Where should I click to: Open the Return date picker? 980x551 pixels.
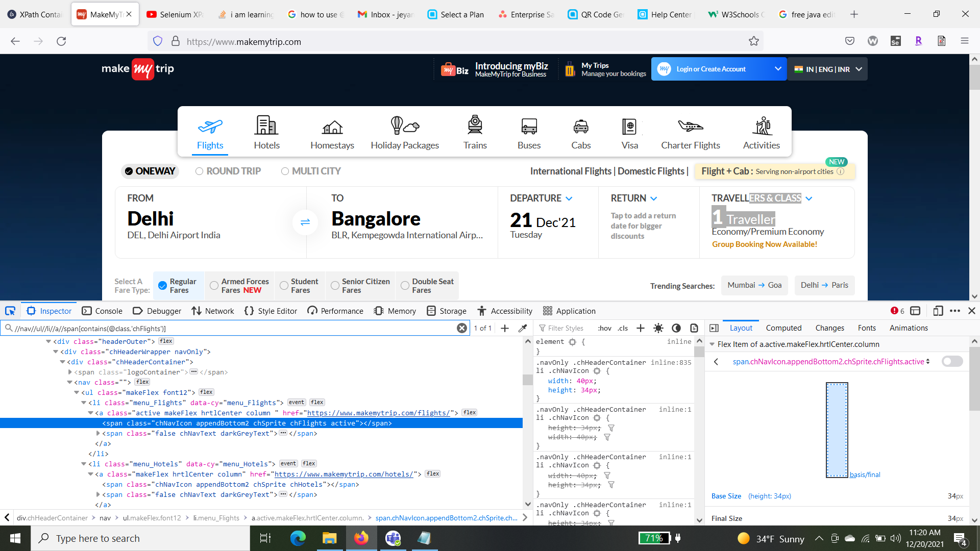[x=649, y=222]
